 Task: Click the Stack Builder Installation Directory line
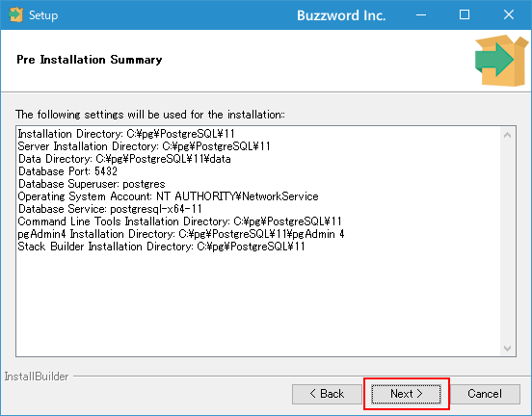[x=162, y=247]
